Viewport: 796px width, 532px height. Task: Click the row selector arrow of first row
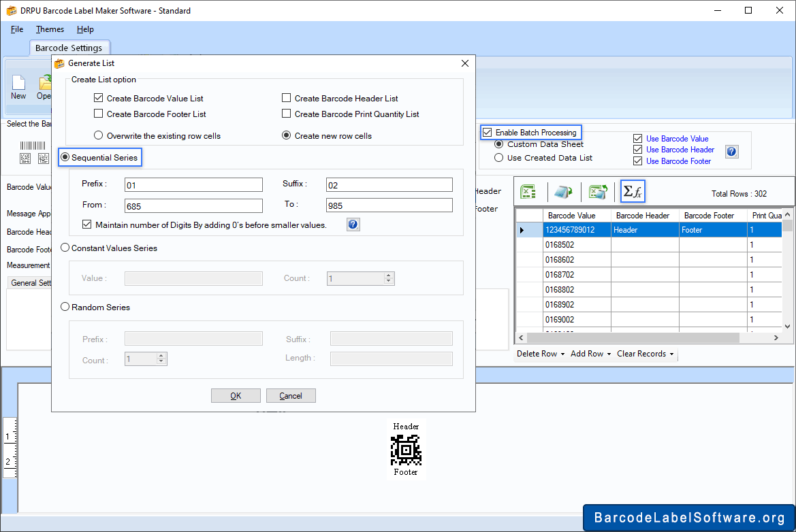[x=522, y=230]
